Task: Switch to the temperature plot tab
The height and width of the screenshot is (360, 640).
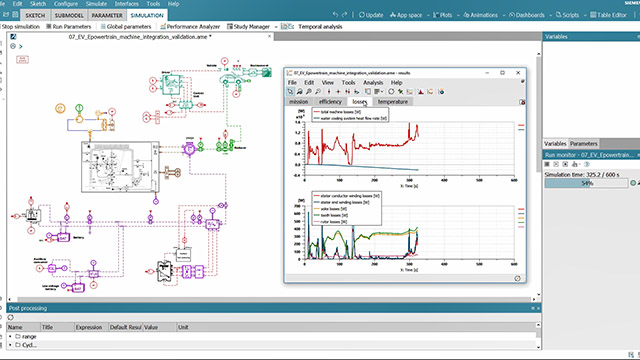Action: 393,102
